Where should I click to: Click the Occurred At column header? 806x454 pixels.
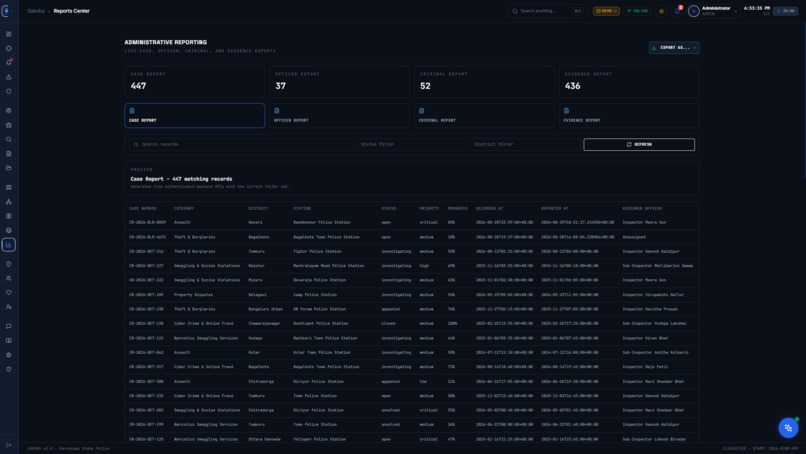489,208
